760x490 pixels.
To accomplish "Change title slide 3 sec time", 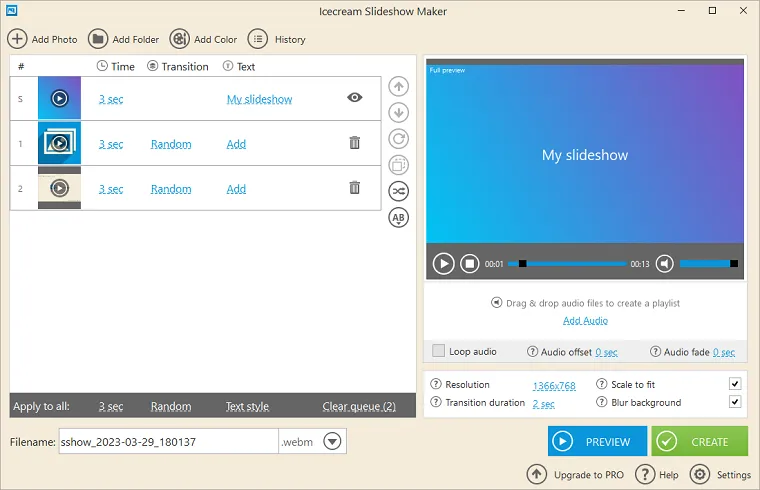I will click(x=111, y=99).
